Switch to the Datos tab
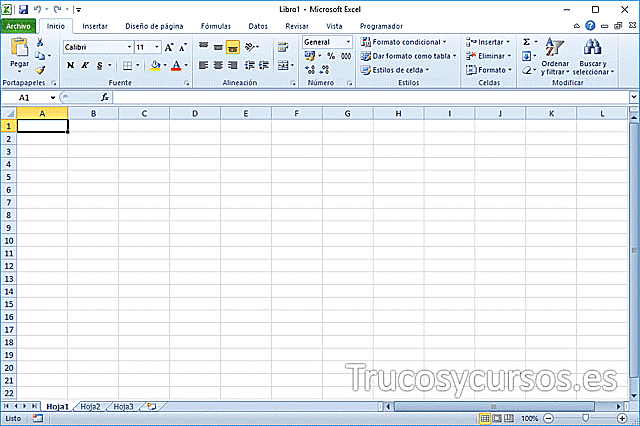 pos(258,26)
